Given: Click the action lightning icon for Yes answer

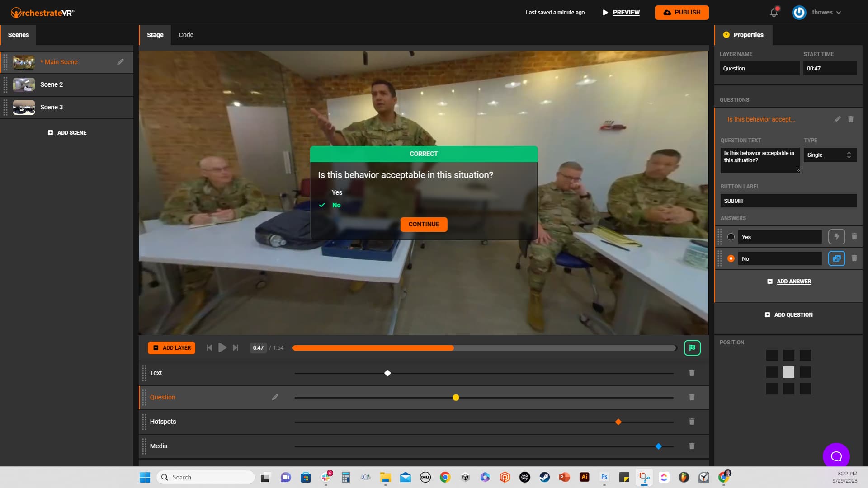Looking at the screenshot, I should tap(836, 237).
